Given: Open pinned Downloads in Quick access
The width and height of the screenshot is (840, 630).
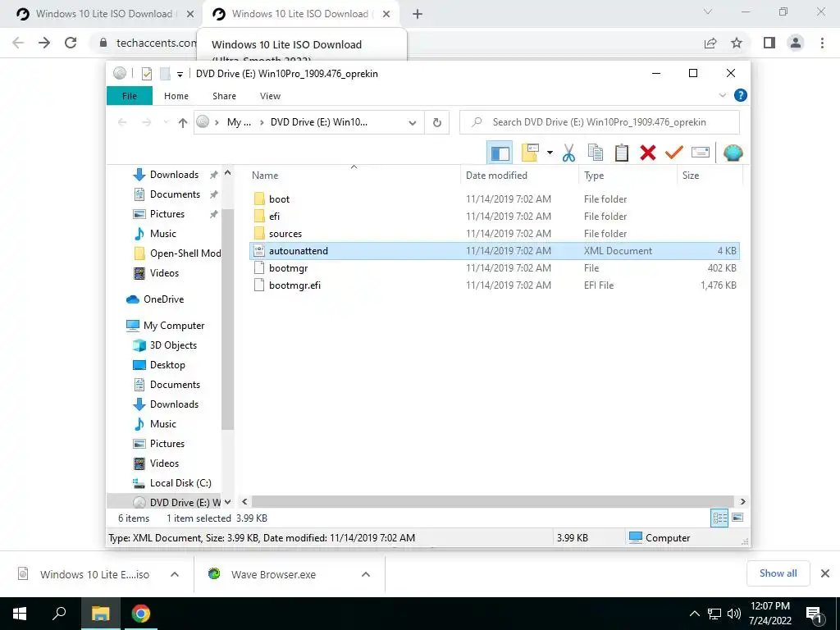Looking at the screenshot, I should tap(174, 175).
